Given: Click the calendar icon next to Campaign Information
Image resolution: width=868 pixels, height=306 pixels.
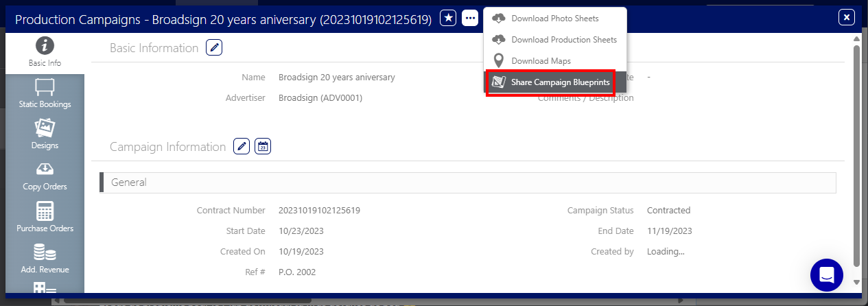Looking at the screenshot, I should point(263,146).
